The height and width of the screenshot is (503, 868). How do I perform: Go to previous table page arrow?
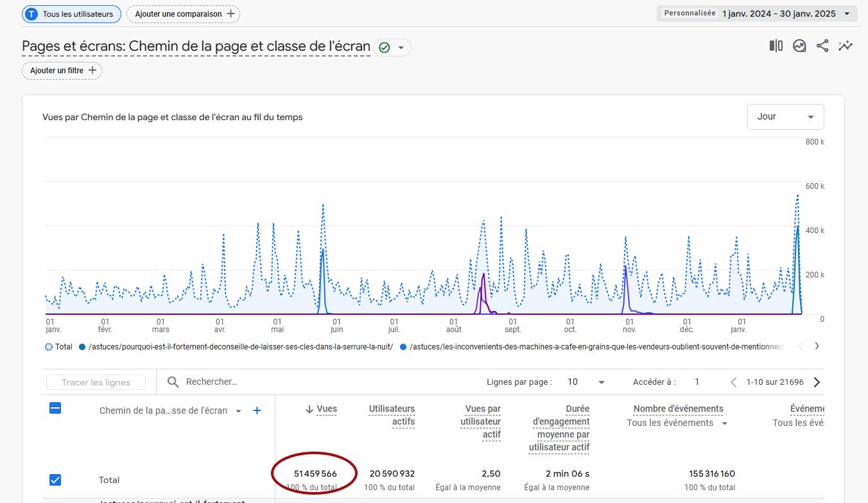tap(733, 382)
